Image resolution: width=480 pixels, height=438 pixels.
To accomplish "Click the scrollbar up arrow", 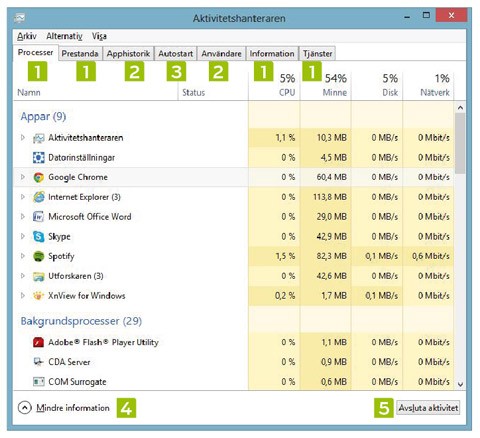I will [460, 108].
